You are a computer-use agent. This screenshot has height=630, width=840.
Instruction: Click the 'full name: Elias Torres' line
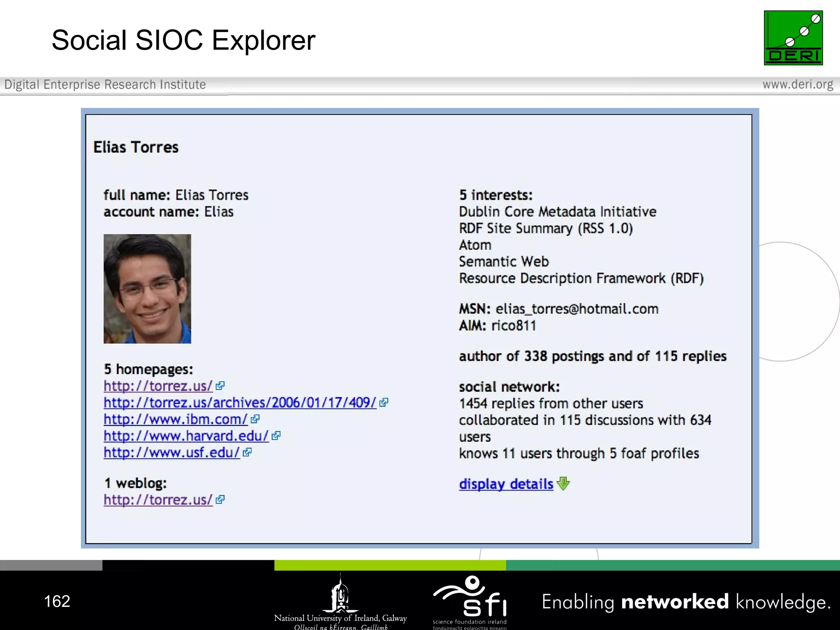tap(176, 195)
